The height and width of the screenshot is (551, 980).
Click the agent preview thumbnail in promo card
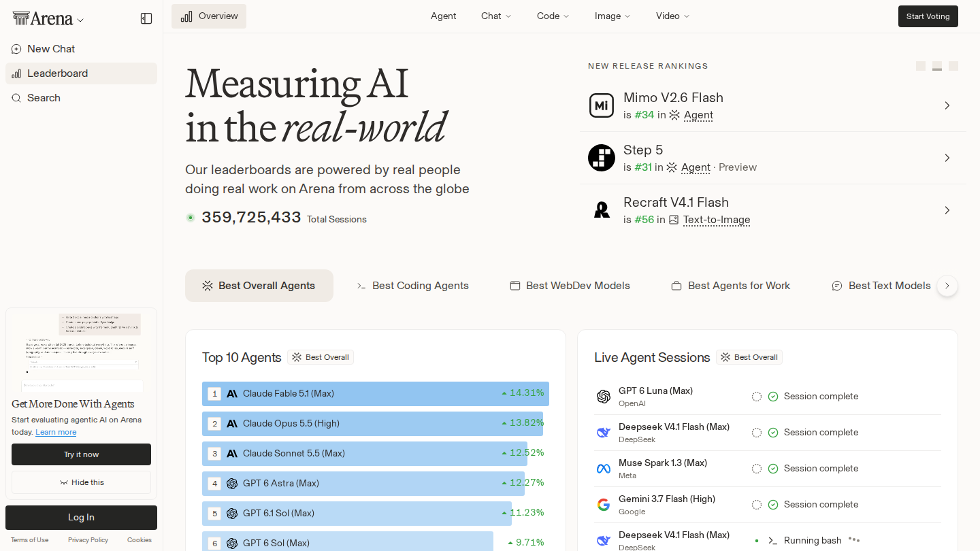(81, 352)
